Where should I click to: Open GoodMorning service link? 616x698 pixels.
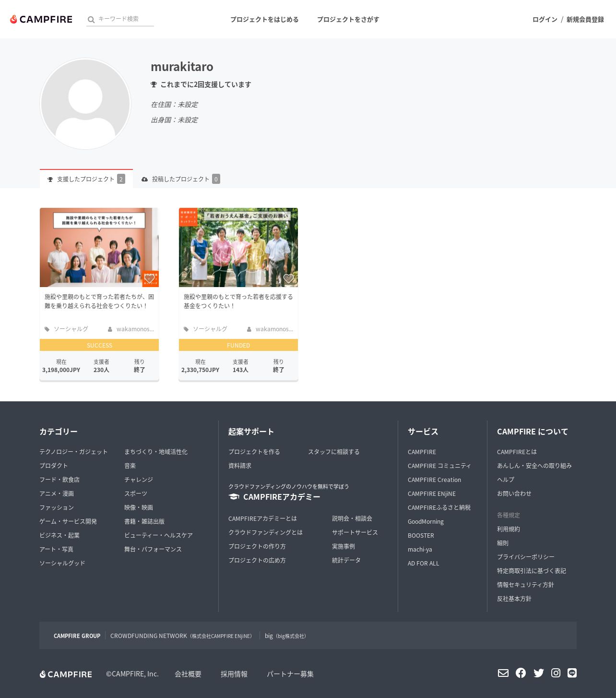click(x=426, y=521)
